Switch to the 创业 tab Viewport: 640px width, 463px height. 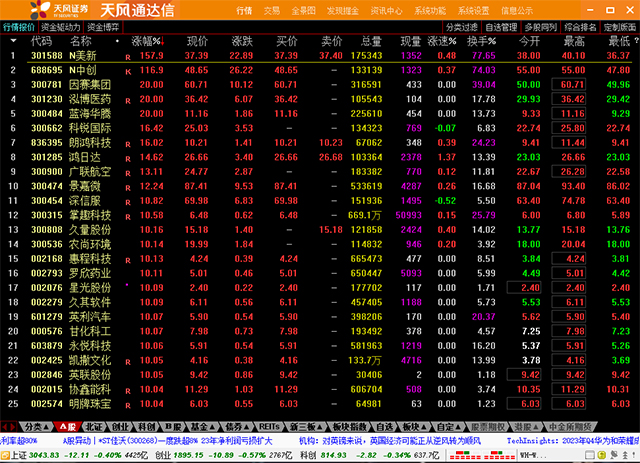(x=120, y=427)
